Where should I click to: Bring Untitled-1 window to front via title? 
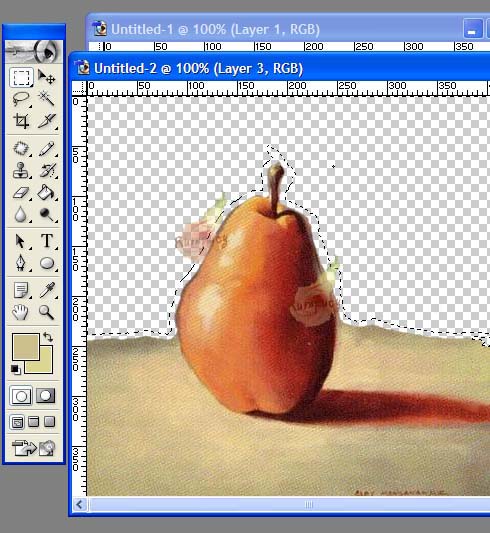tap(215, 29)
